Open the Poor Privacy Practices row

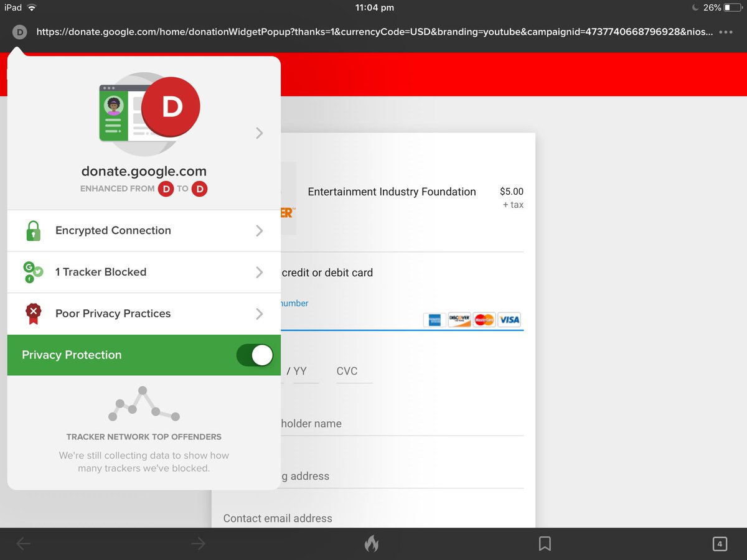pyautogui.click(x=144, y=314)
